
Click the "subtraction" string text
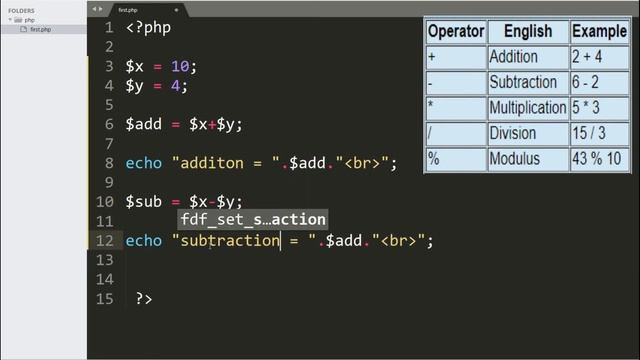click(x=230, y=240)
